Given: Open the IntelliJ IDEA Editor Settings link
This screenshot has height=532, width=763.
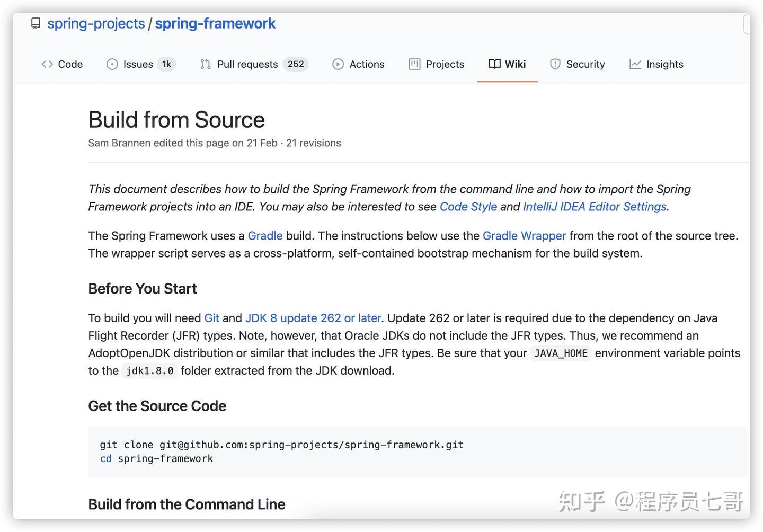Looking at the screenshot, I should pyautogui.click(x=594, y=207).
